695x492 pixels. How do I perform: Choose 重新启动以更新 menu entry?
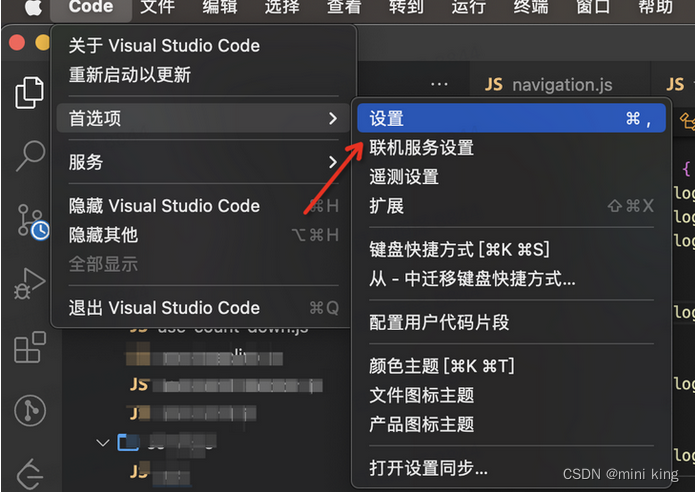[x=203, y=74]
